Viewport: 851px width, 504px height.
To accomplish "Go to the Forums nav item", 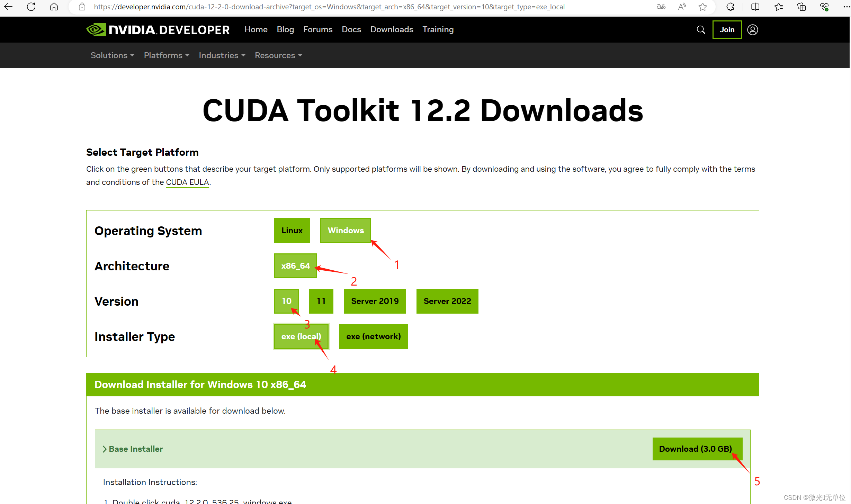I will [x=317, y=30].
